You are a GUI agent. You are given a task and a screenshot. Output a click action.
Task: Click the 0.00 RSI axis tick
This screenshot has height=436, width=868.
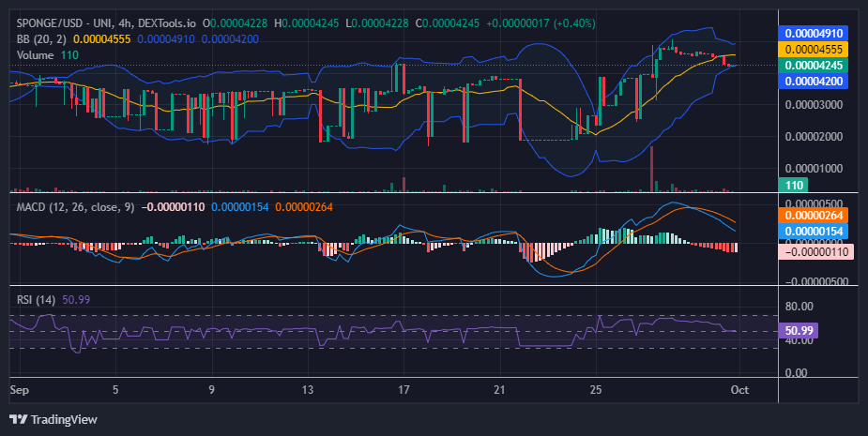pos(796,372)
